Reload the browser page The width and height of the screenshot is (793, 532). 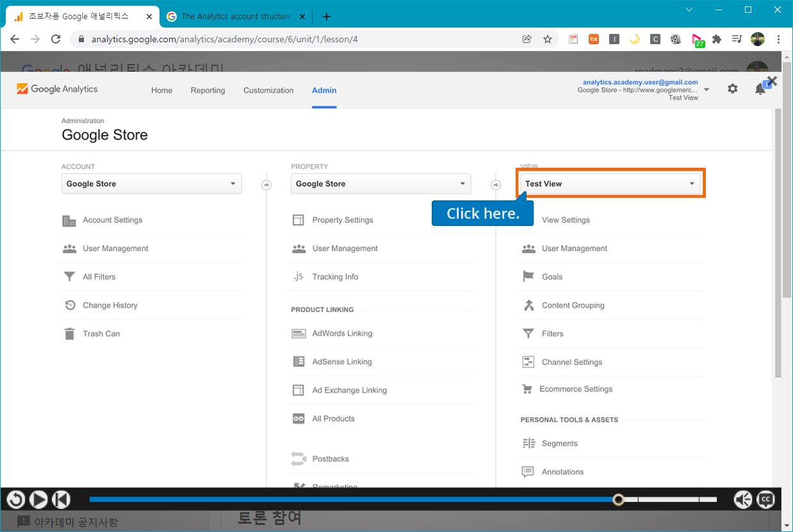pos(56,39)
